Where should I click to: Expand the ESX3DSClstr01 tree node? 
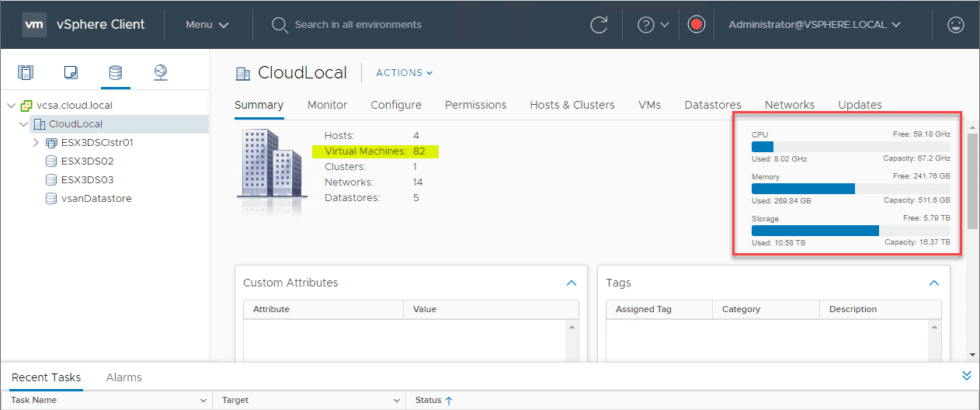click(x=36, y=143)
